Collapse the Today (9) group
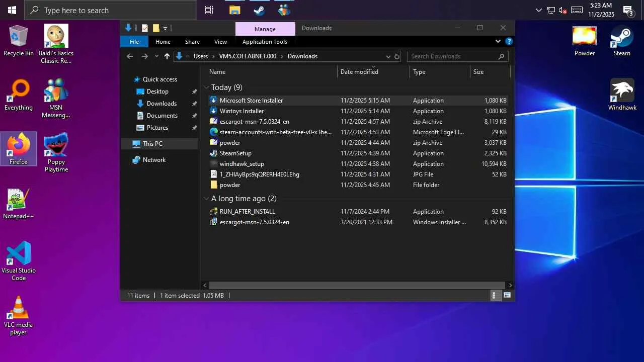 (206, 87)
